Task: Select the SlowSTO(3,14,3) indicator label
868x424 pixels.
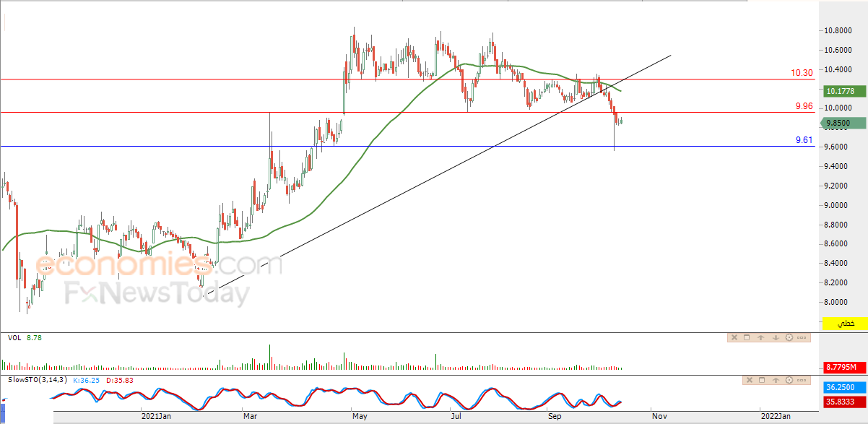Action: click(x=36, y=380)
